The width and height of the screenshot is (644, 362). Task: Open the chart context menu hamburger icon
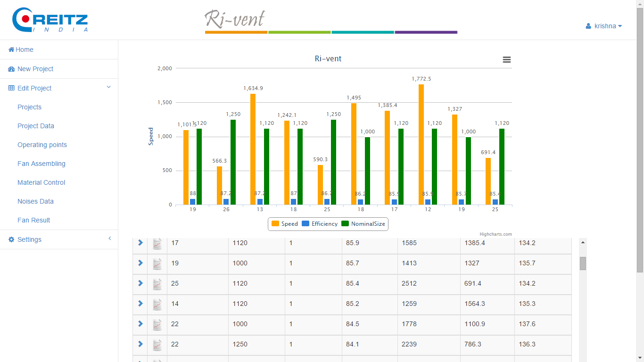(x=507, y=60)
